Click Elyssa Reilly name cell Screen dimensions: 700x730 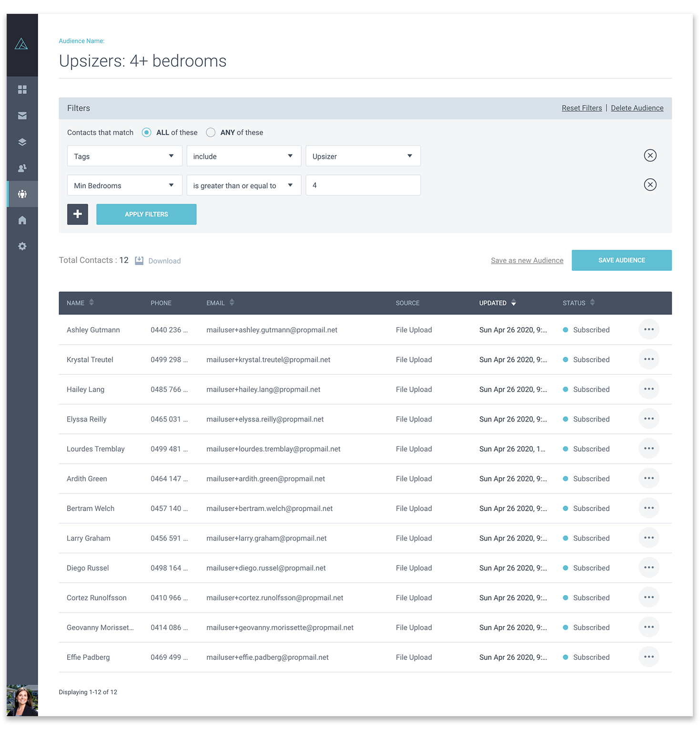pyautogui.click(x=87, y=419)
